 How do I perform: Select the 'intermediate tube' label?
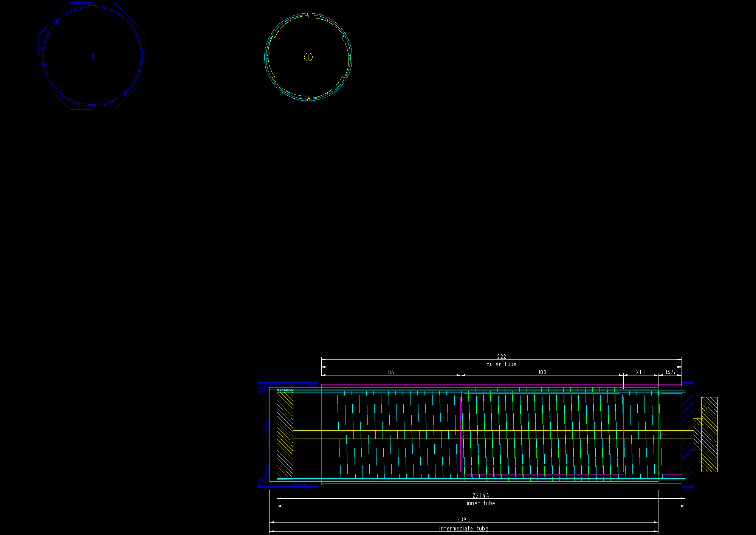[x=463, y=529]
